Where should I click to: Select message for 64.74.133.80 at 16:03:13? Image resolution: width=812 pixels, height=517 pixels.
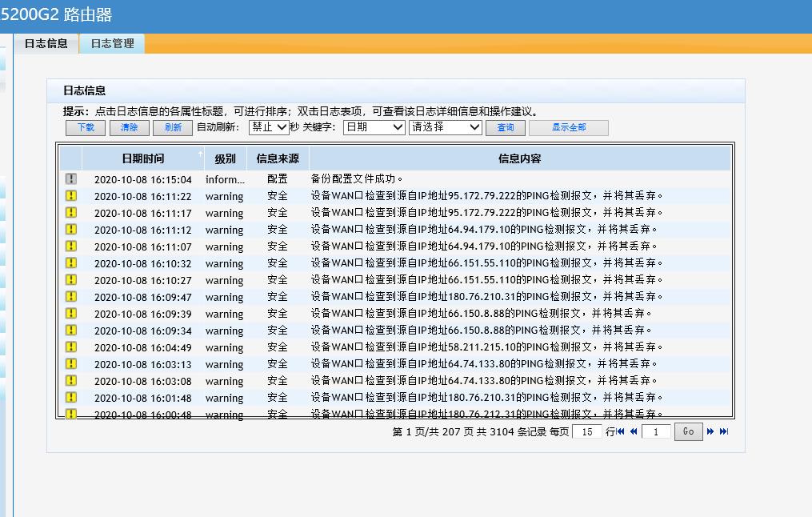[x=484, y=363]
